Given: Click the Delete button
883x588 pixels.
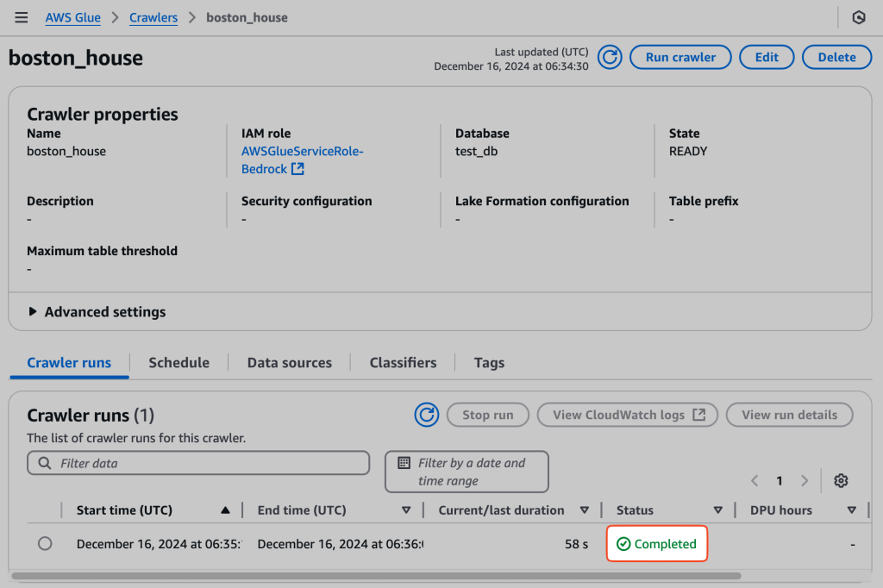Looking at the screenshot, I should [836, 58].
